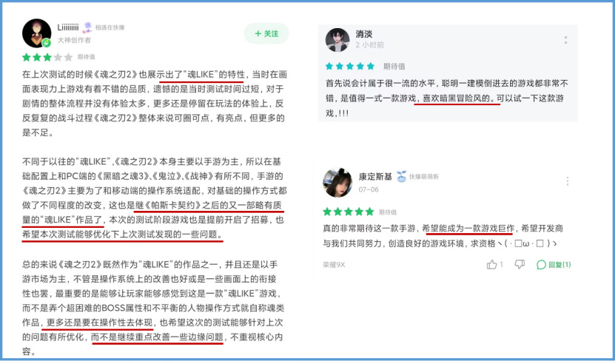Click the sprout badge icon next to 康定斯基

tap(401, 177)
